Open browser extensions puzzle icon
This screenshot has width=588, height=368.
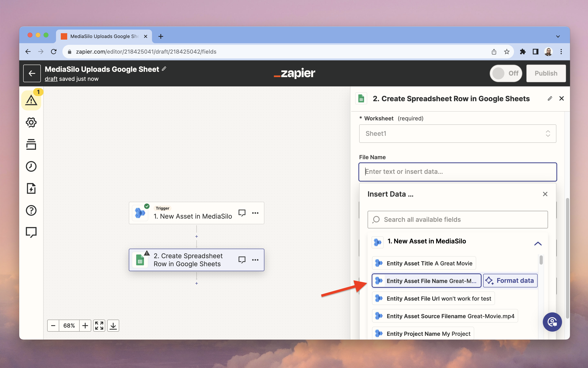[x=523, y=52]
